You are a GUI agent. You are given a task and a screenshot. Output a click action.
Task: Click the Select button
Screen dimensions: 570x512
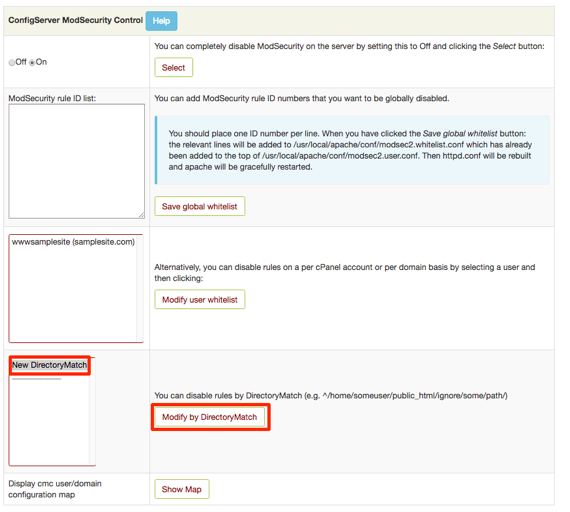173,68
